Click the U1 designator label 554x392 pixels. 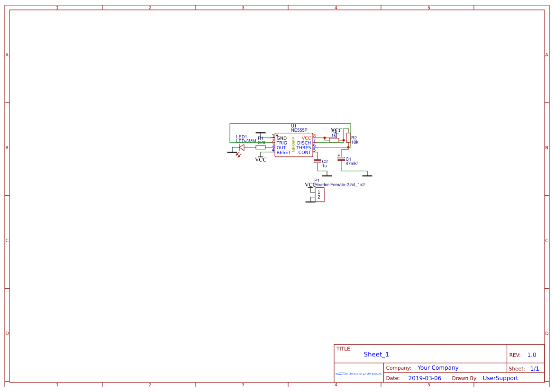(294, 126)
